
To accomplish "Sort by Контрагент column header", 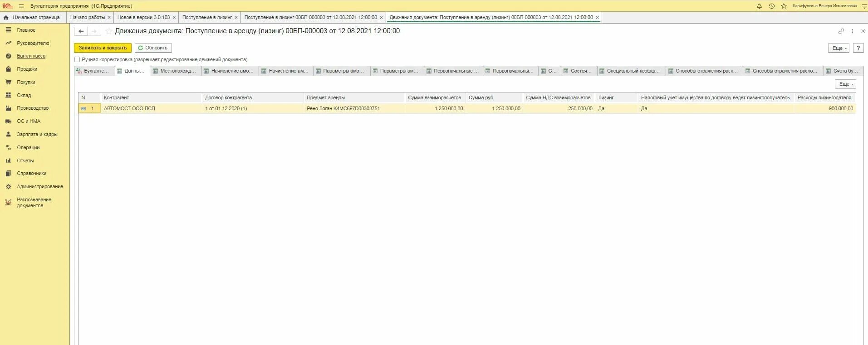I will (151, 97).
